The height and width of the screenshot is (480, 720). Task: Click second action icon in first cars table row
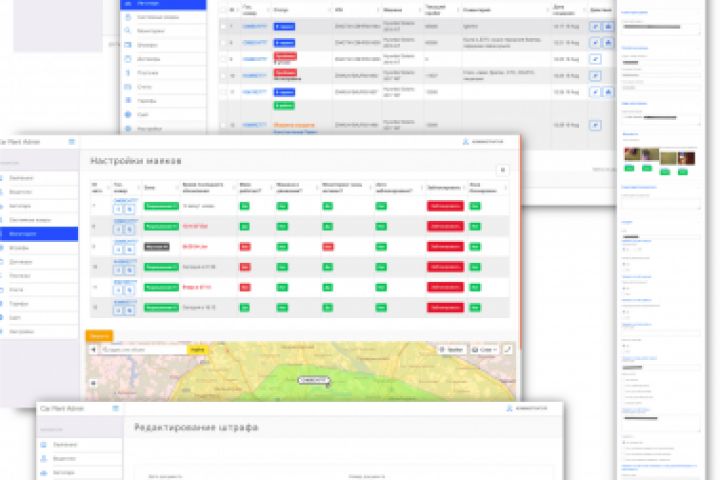608,27
